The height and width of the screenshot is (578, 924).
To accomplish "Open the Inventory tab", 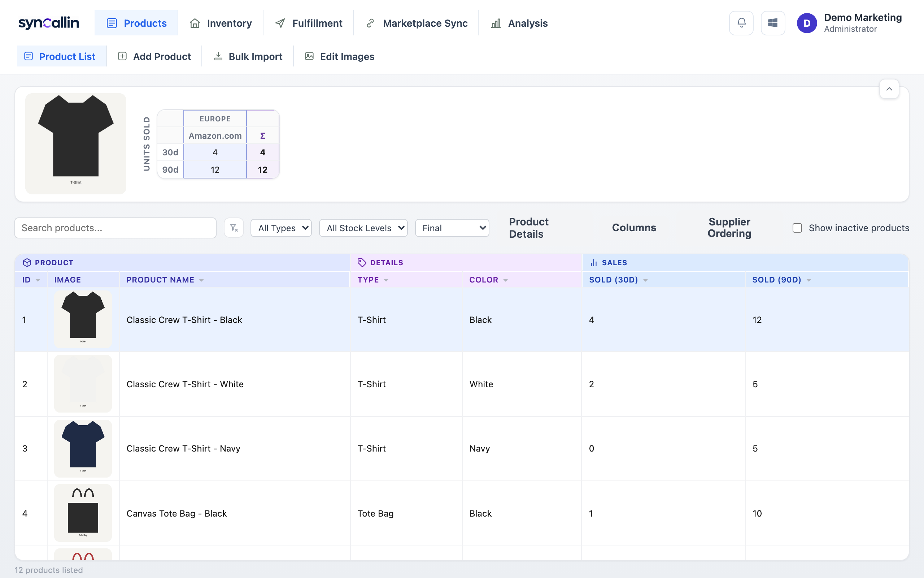I will click(x=221, y=23).
